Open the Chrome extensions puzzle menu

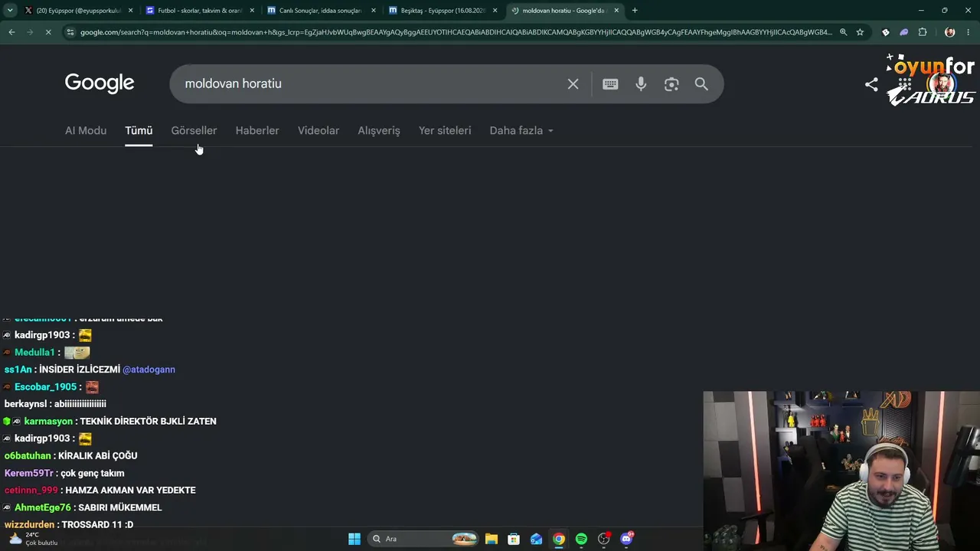[923, 32]
